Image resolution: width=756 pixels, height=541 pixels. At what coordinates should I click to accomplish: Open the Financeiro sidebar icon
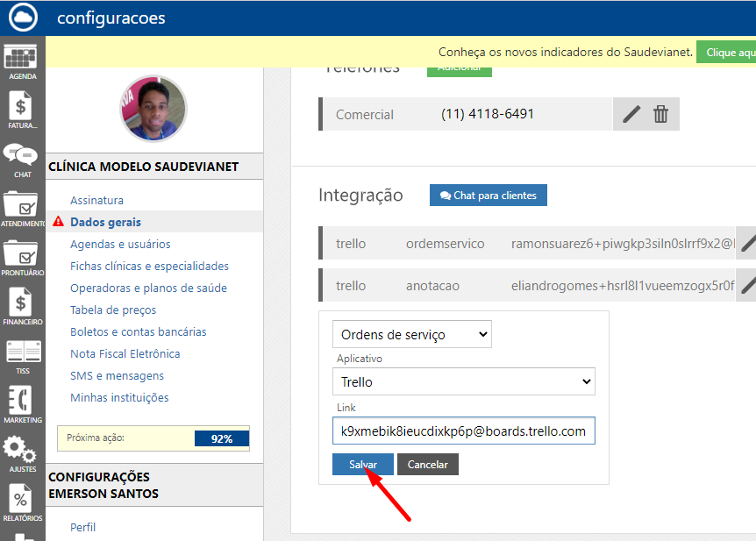click(20, 303)
